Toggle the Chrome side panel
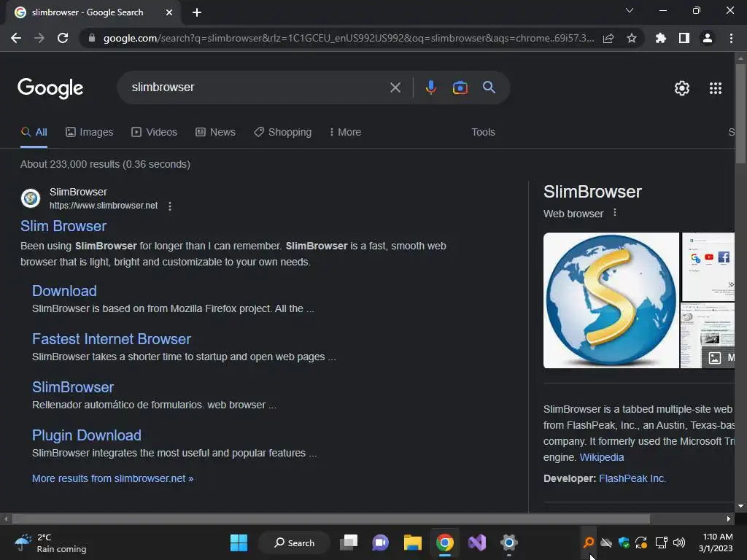747x560 pixels. [684, 38]
